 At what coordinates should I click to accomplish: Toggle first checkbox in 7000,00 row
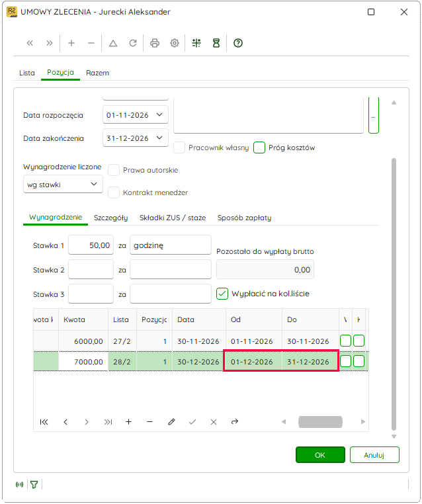click(345, 361)
